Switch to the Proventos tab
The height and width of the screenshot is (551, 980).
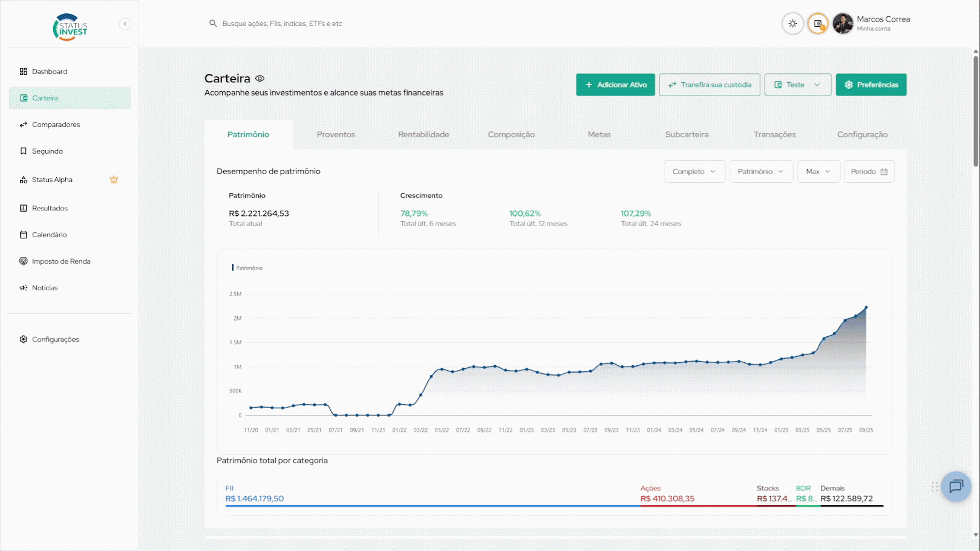tap(336, 135)
